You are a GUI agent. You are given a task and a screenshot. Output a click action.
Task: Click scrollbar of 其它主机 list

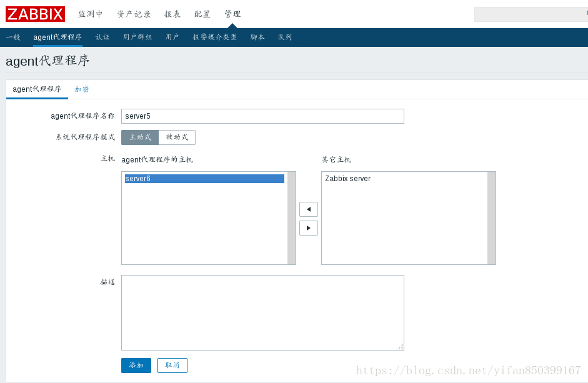click(x=491, y=218)
